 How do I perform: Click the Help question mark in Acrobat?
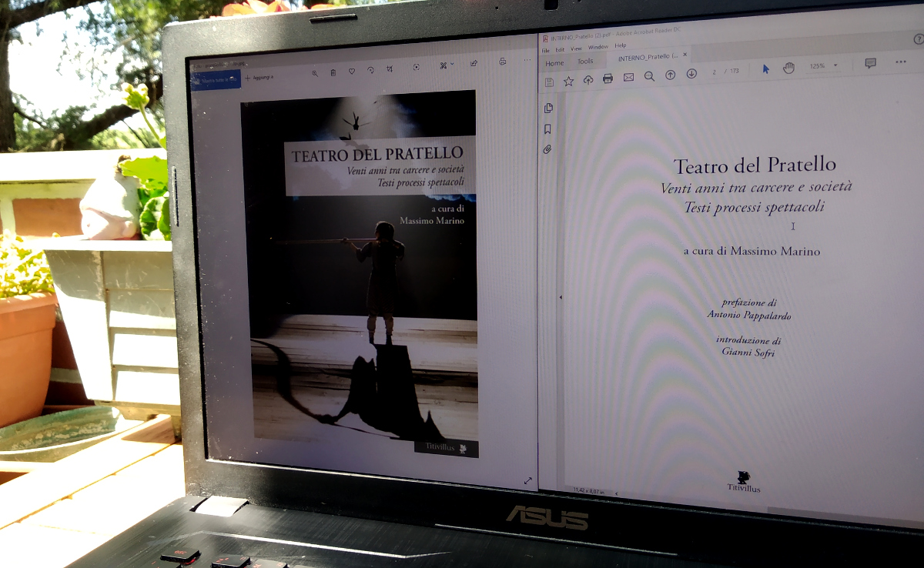coord(919,39)
